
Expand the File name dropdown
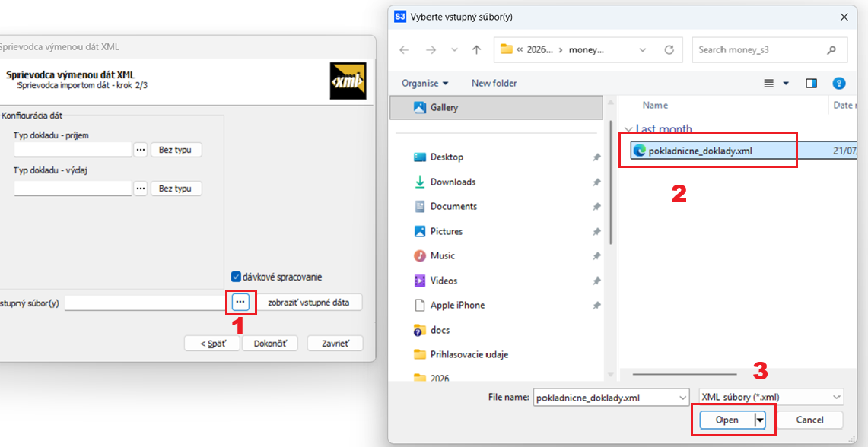(682, 398)
